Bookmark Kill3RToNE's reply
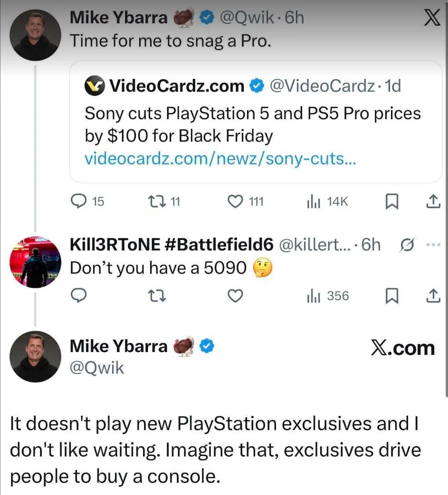This screenshot has height=495, width=448. [x=392, y=295]
